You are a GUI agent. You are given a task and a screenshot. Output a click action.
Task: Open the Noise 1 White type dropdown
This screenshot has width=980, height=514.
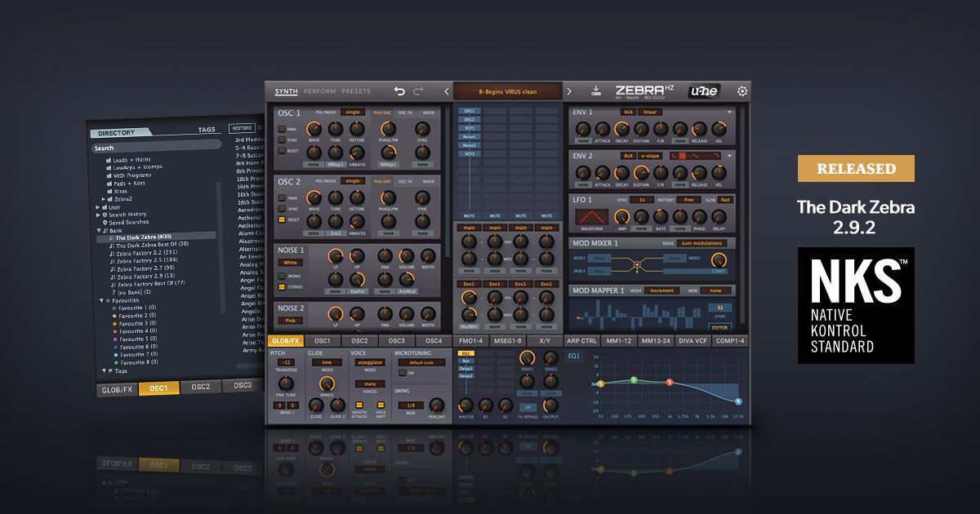290,263
